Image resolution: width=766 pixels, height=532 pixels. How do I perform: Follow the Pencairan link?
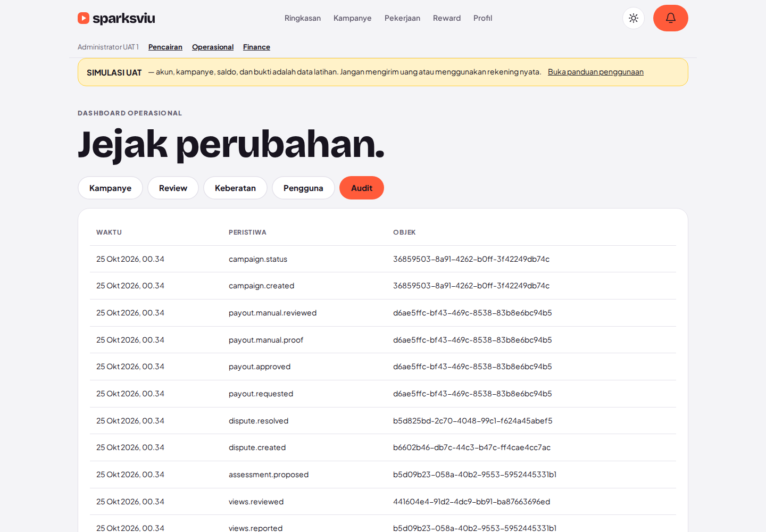(165, 47)
